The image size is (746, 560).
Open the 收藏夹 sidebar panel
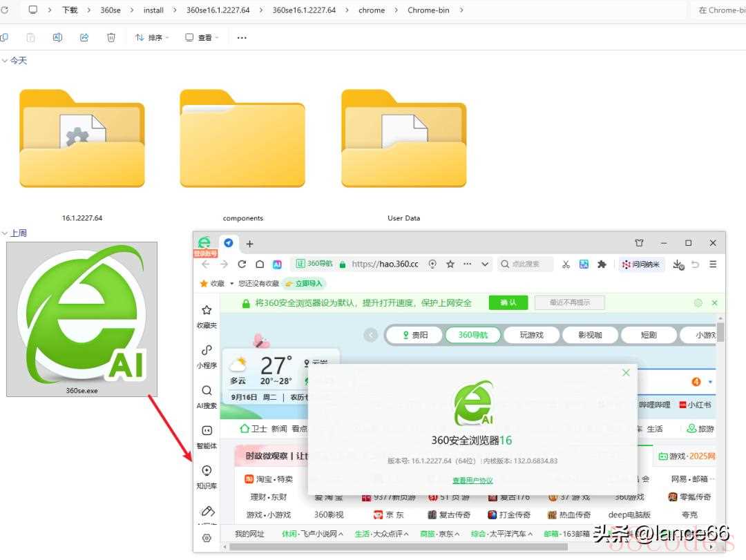pyautogui.click(x=207, y=317)
